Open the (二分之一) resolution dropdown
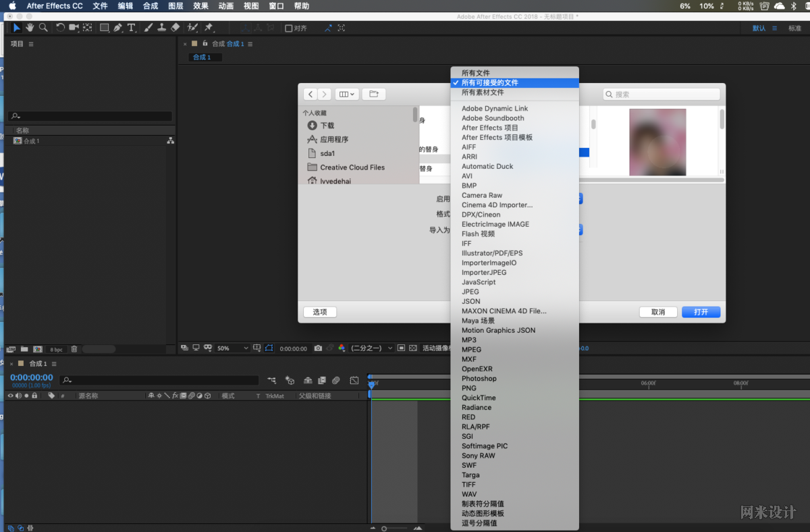The width and height of the screenshot is (810, 532). pyautogui.click(x=371, y=348)
